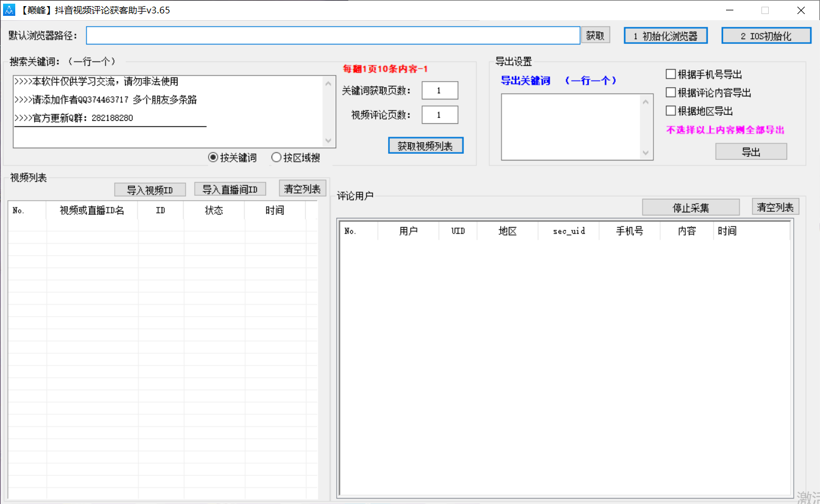
Task: Clear comment users via 清空列表 button
Action: click(x=775, y=206)
